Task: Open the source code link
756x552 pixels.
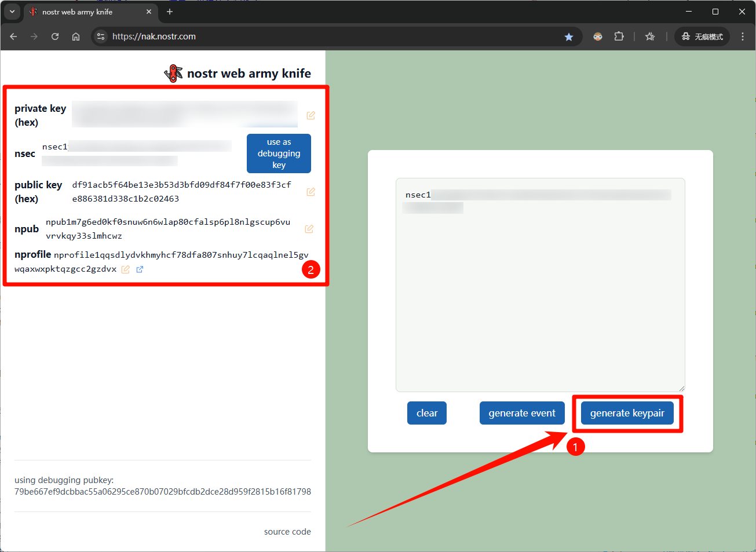Action: click(x=287, y=532)
